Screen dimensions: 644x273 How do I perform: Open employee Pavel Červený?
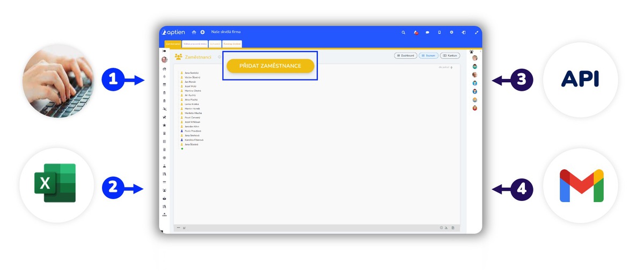[192, 118]
